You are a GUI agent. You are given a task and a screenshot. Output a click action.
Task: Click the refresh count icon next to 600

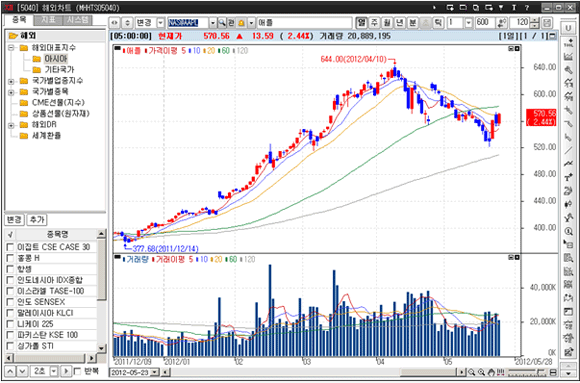(502, 23)
